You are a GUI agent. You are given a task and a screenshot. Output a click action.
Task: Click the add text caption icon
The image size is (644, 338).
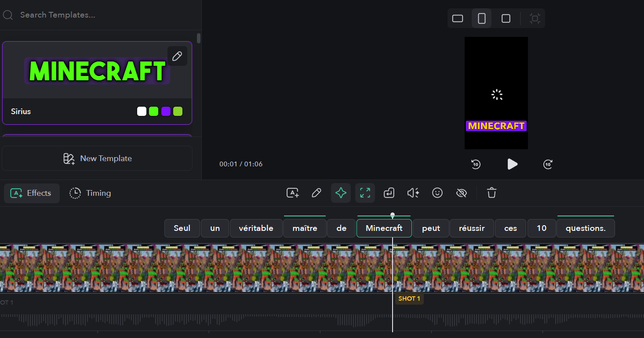293,193
